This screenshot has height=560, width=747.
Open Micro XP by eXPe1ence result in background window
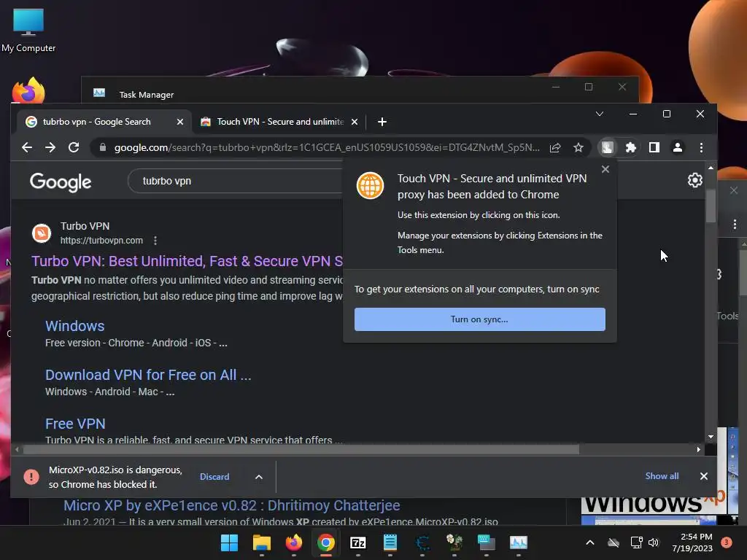coord(231,505)
